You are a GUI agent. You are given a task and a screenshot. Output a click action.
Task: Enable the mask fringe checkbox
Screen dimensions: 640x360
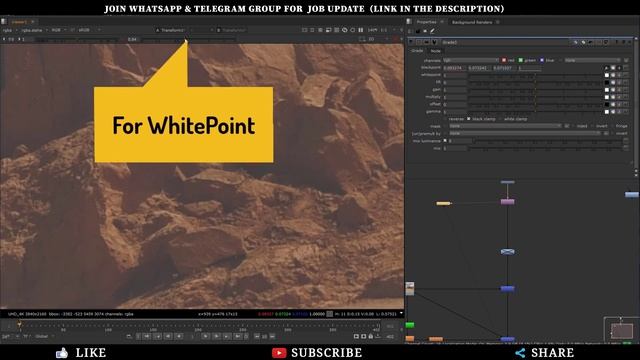613,126
